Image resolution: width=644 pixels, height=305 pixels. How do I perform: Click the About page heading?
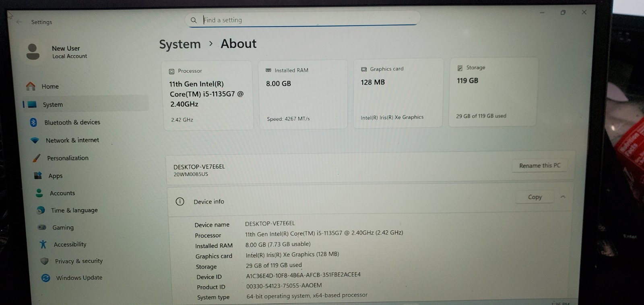[x=238, y=44]
